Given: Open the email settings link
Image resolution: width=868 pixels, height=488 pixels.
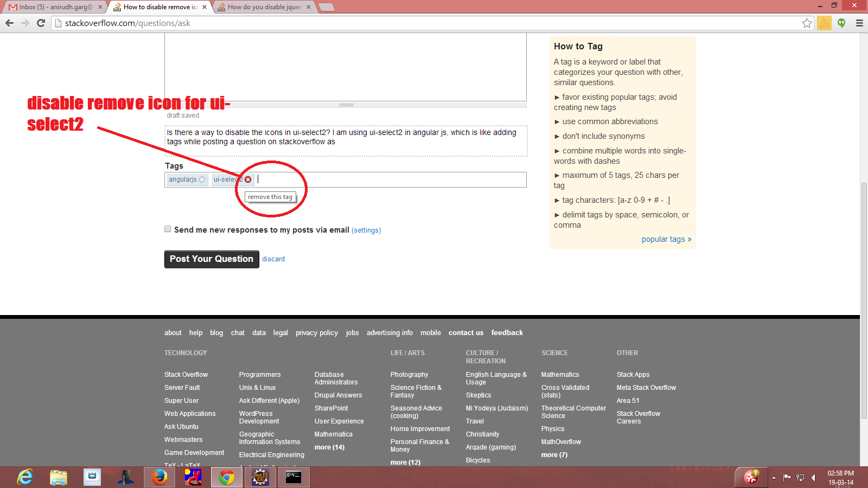Looking at the screenshot, I should click(366, 230).
